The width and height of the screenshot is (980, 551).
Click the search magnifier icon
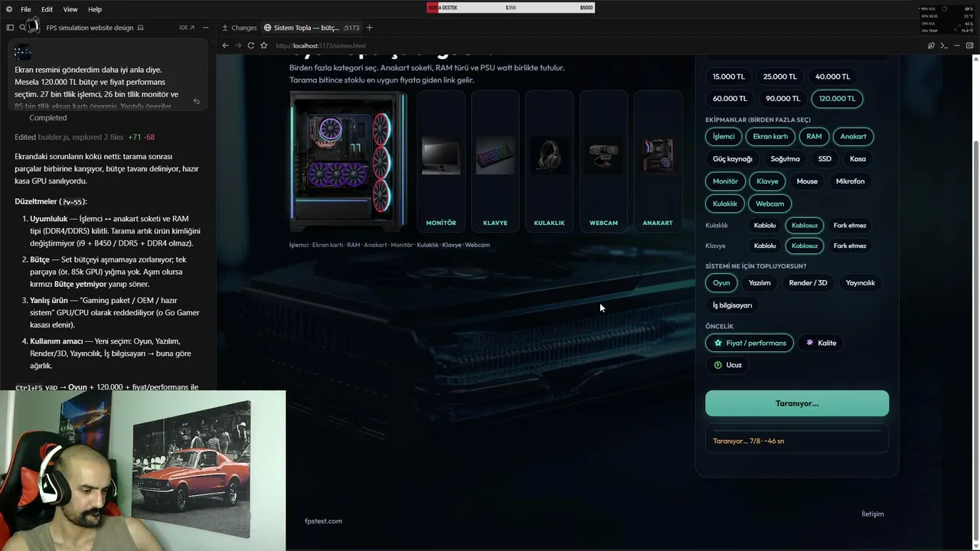point(23,28)
